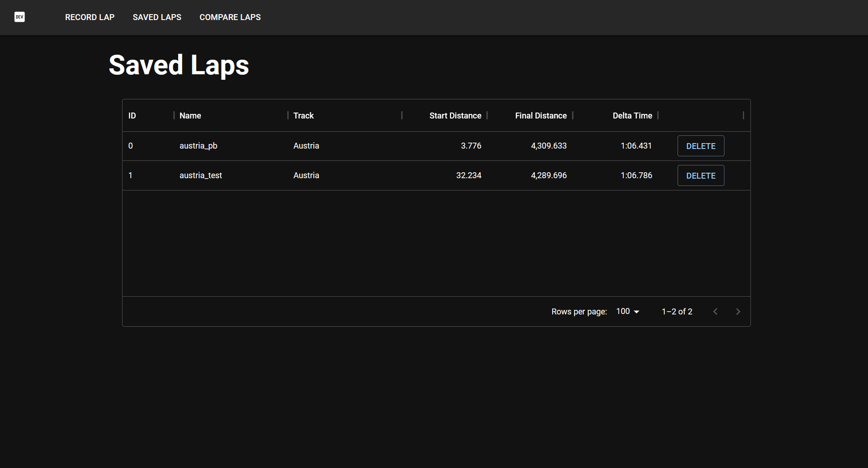Click the 4,289.696 final distance cell
This screenshot has width=868, height=468.
click(530, 175)
